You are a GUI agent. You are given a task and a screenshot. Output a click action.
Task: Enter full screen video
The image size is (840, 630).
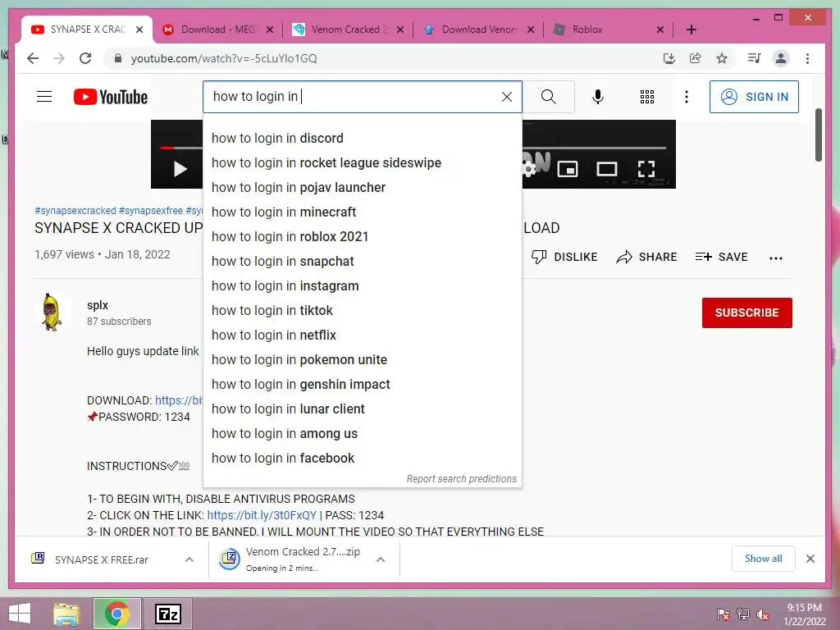tap(646, 169)
